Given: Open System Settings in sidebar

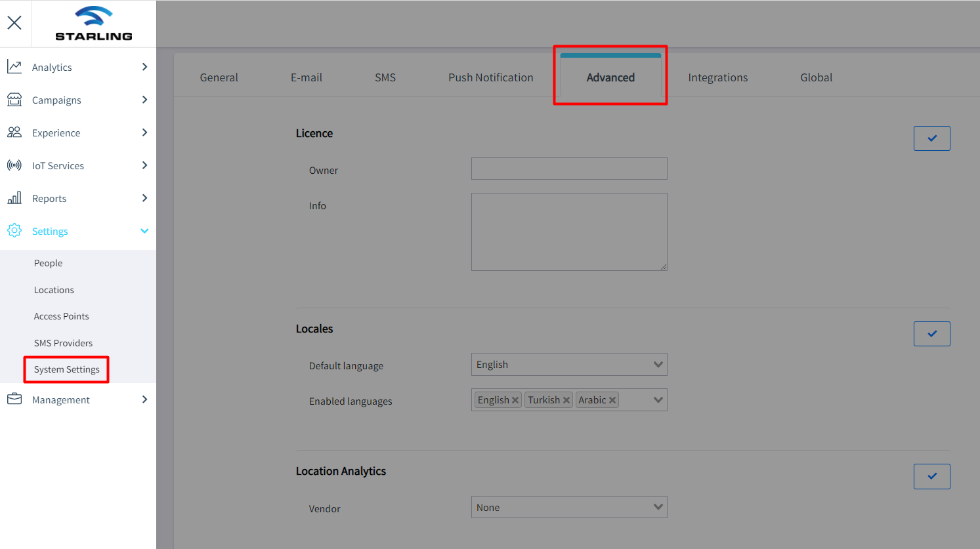Looking at the screenshot, I should (67, 369).
